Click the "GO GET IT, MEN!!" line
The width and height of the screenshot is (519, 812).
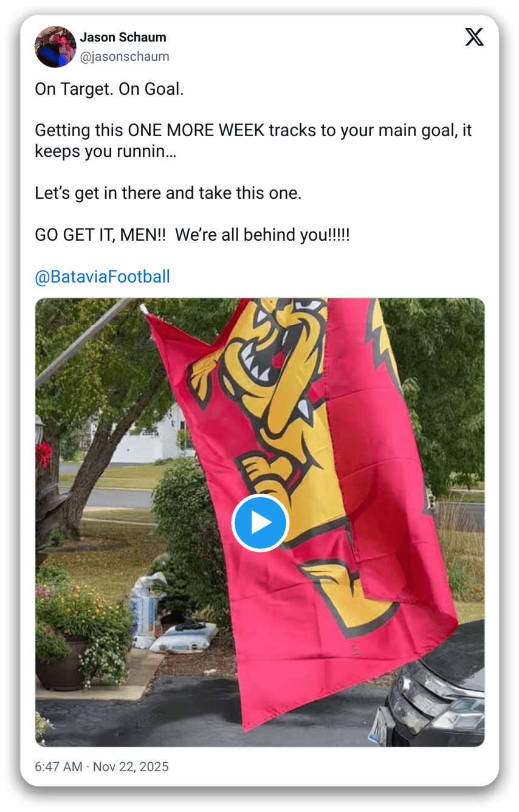coord(192,235)
